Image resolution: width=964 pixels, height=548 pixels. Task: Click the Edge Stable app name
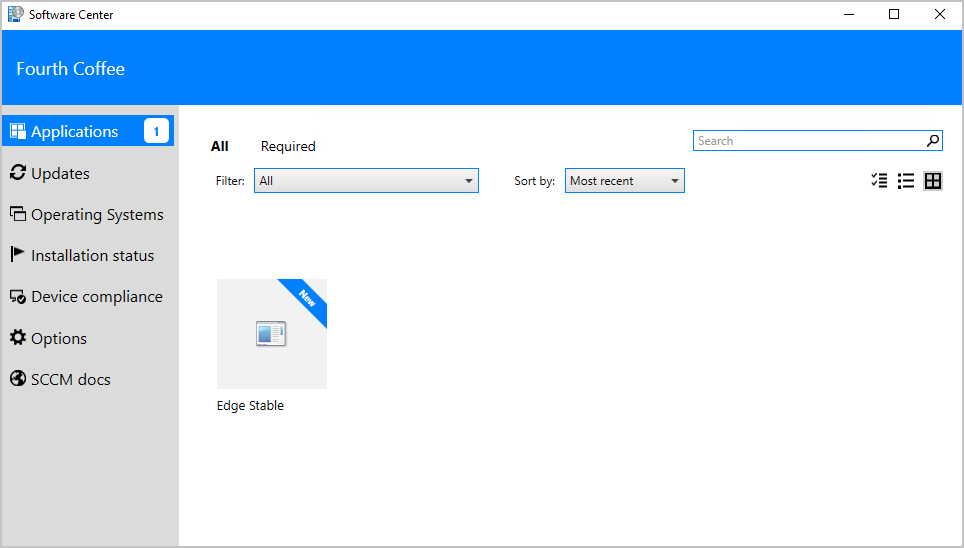(x=250, y=406)
